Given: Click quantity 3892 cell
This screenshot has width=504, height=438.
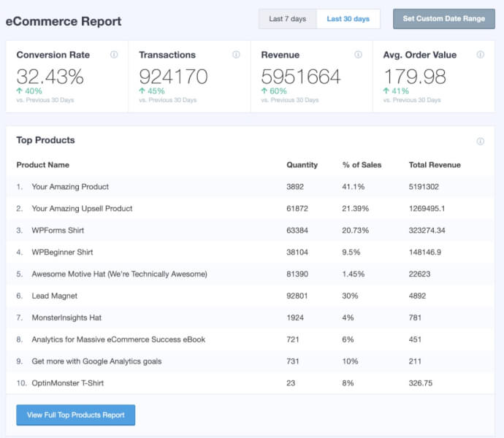Looking at the screenshot, I should 295,187.
